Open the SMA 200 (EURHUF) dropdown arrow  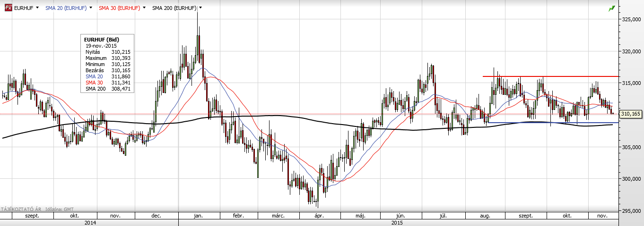pyautogui.click(x=200, y=8)
